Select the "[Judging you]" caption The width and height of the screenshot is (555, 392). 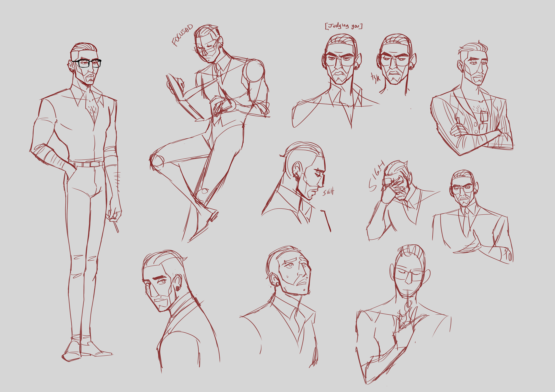pos(344,26)
